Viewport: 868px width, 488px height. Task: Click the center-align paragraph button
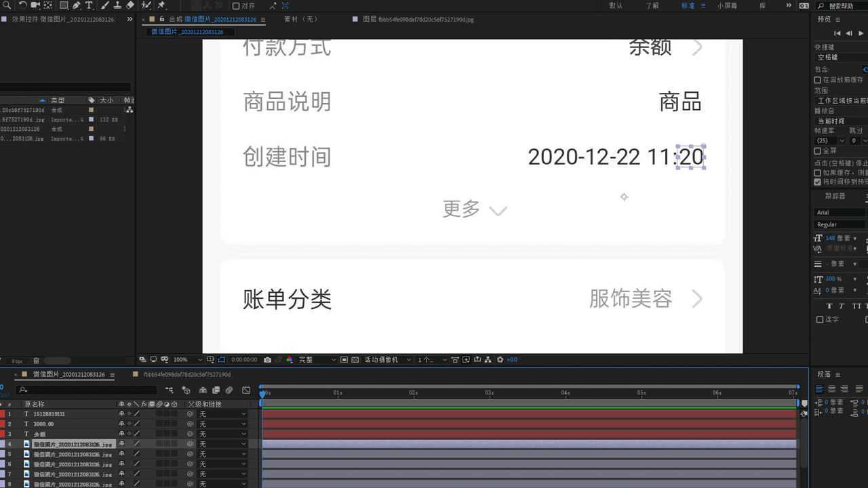click(x=831, y=389)
